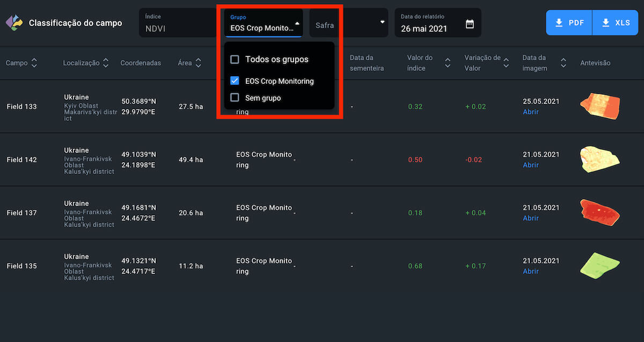Check the Sem grupo checkbox
The height and width of the screenshot is (342, 644).
[235, 98]
